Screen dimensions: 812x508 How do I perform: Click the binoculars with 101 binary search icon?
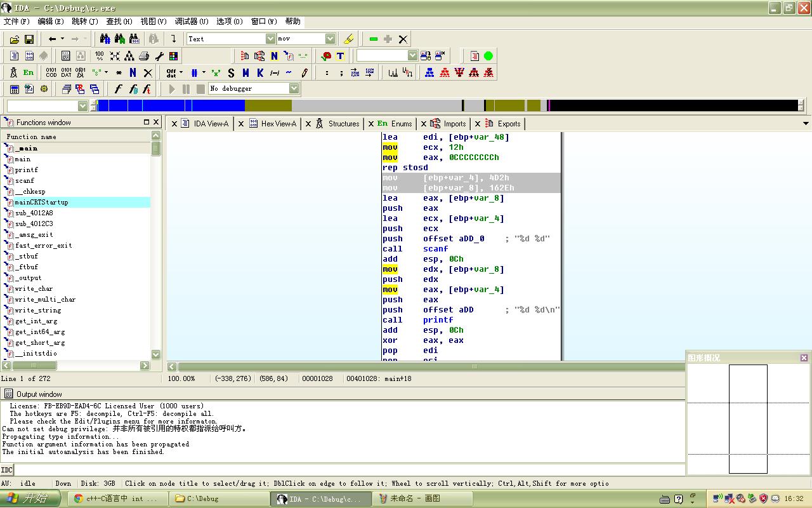(x=134, y=39)
